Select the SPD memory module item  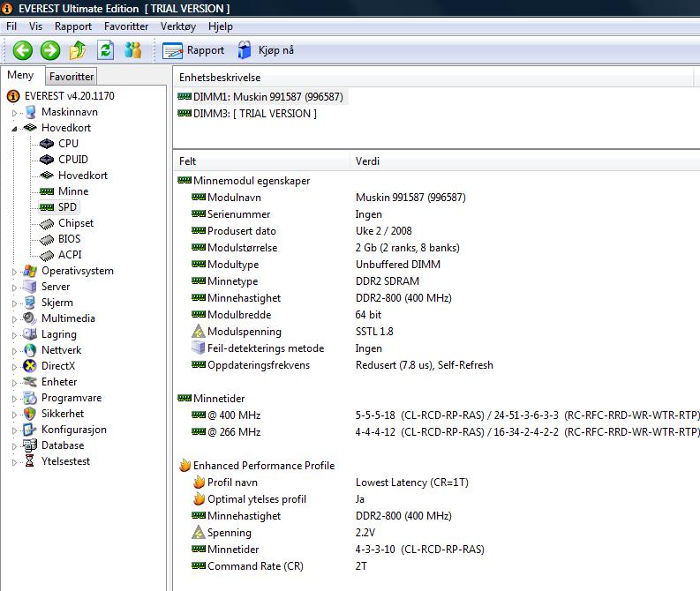[59, 207]
